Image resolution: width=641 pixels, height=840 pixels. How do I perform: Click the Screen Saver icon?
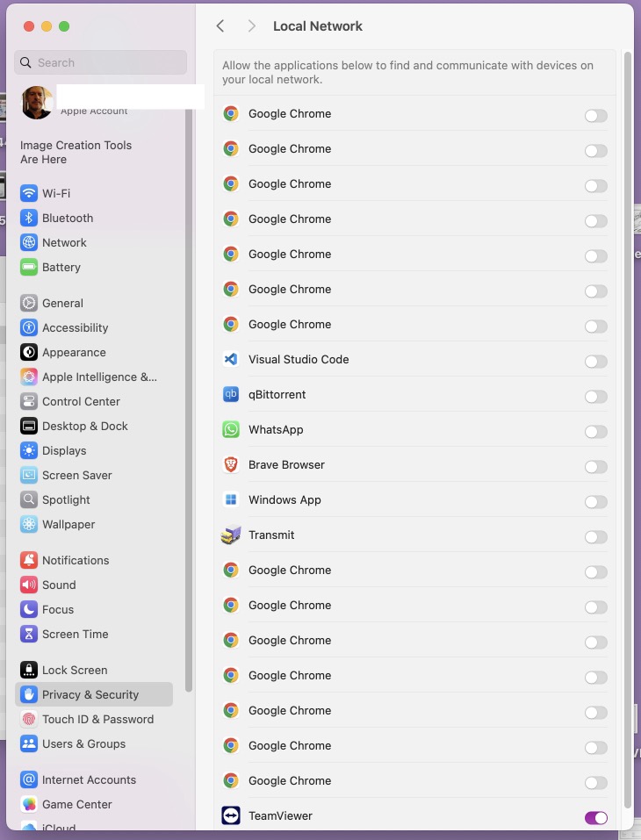[29, 476]
